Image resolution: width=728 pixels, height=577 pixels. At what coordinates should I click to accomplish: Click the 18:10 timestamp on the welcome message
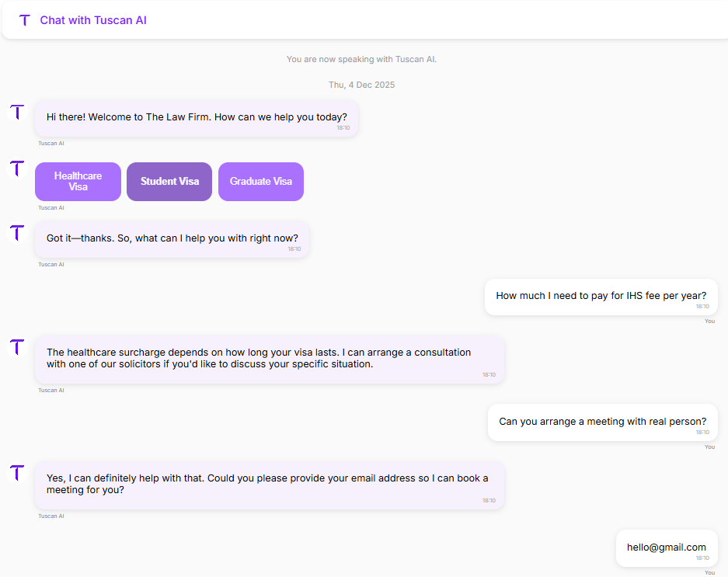tap(343, 127)
